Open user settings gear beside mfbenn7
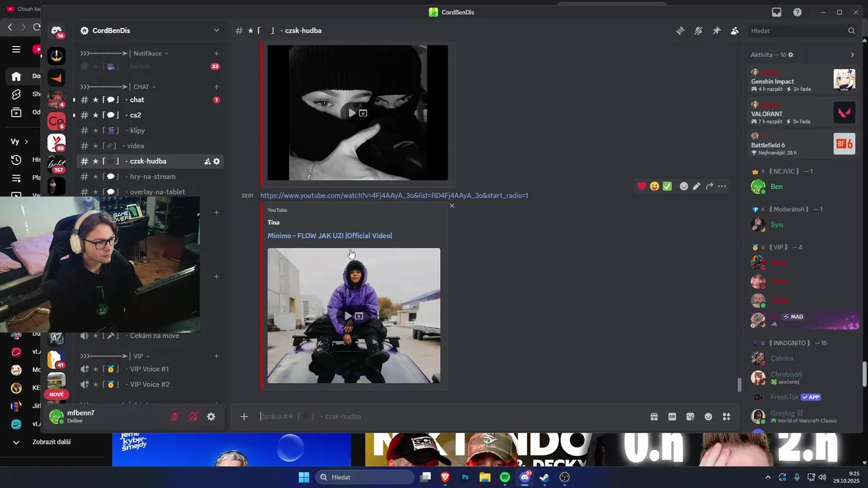 (x=211, y=417)
